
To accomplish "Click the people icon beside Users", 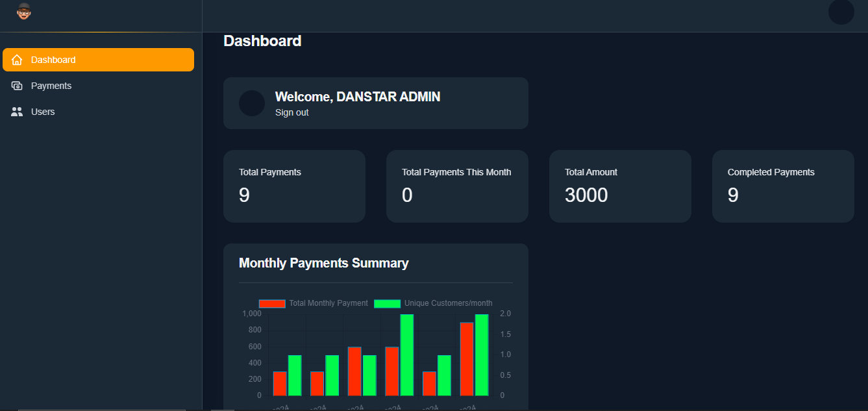I will (x=17, y=112).
